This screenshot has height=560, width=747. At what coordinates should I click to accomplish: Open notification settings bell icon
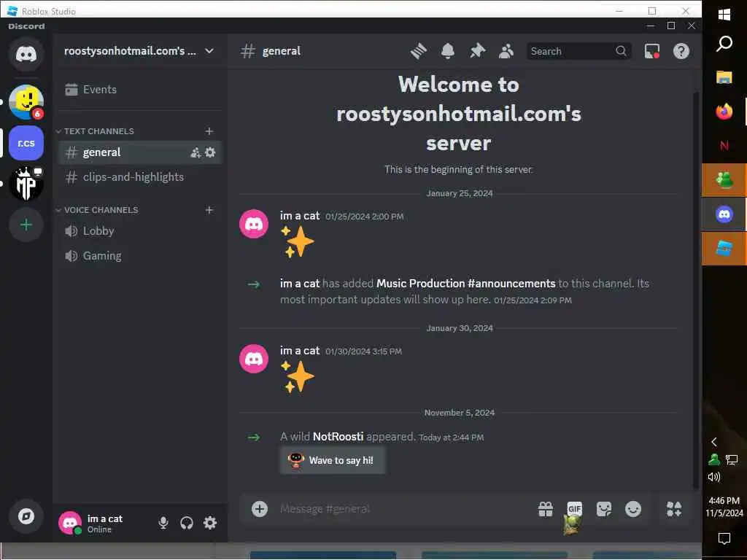pyautogui.click(x=447, y=51)
